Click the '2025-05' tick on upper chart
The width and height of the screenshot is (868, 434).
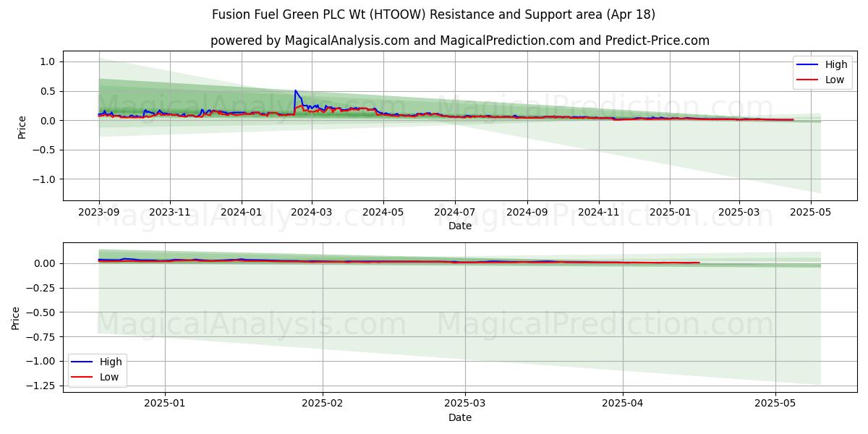[810, 212]
